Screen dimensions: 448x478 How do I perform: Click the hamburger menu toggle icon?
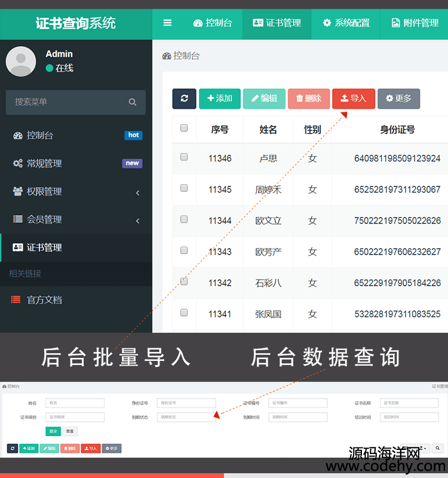point(167,23)
